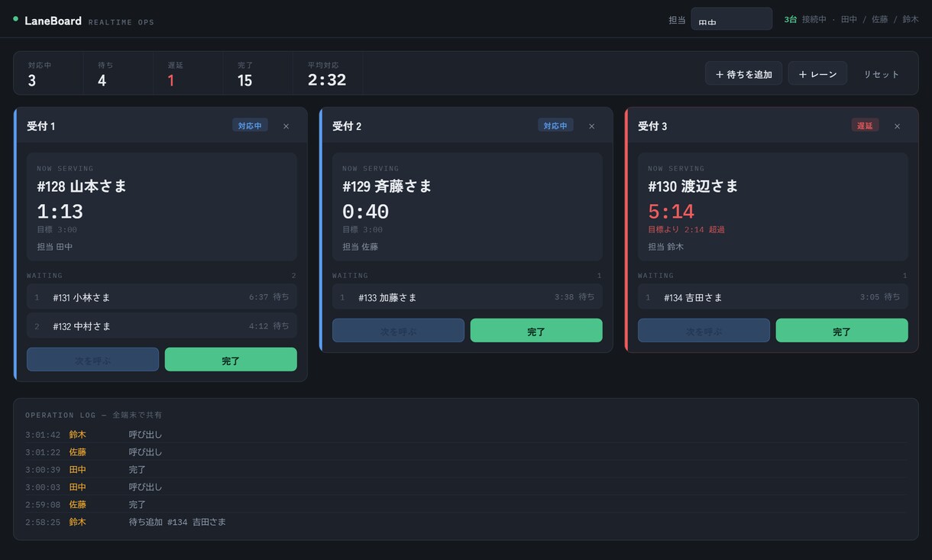Close the 受付 1 lane with its × icon
932x560 pixels.
286,126
